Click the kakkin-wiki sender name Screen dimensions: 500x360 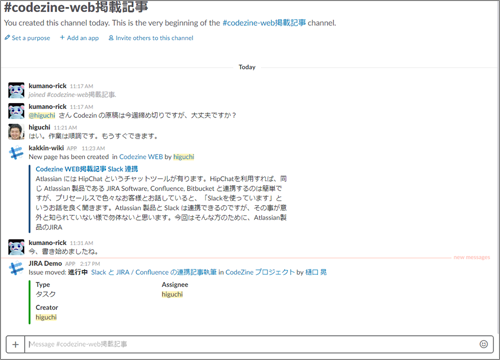[46, 148]
